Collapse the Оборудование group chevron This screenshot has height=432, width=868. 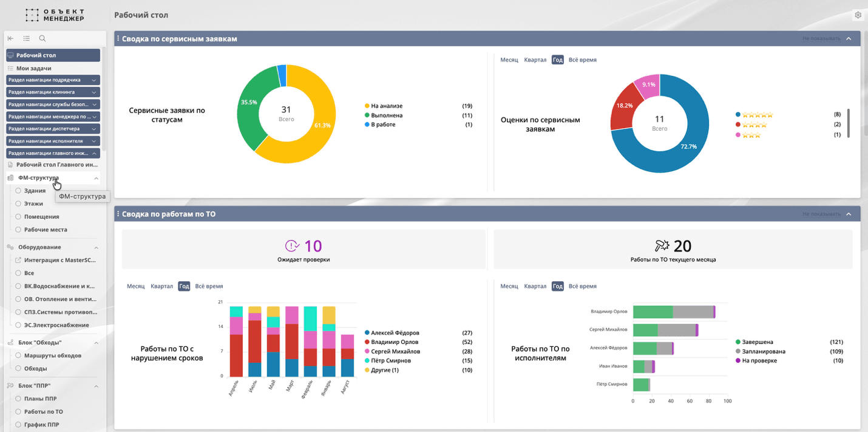point(96,247)
